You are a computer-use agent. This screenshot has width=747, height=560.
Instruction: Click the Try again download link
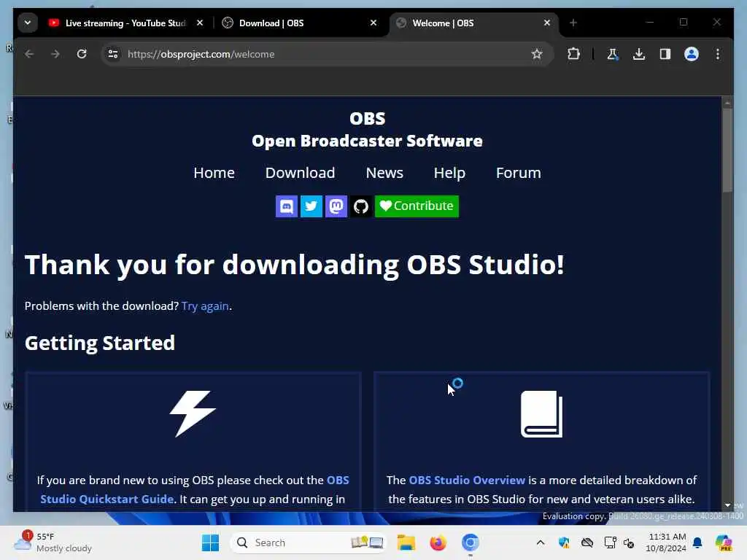[205, 306]
